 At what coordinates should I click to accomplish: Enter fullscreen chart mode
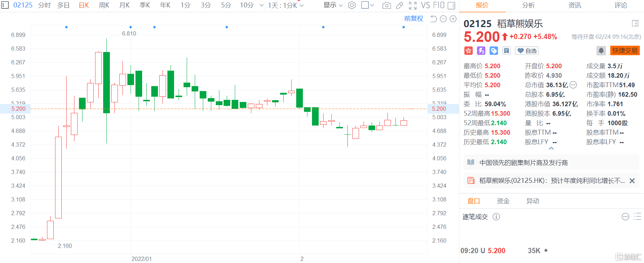(413, 5)
